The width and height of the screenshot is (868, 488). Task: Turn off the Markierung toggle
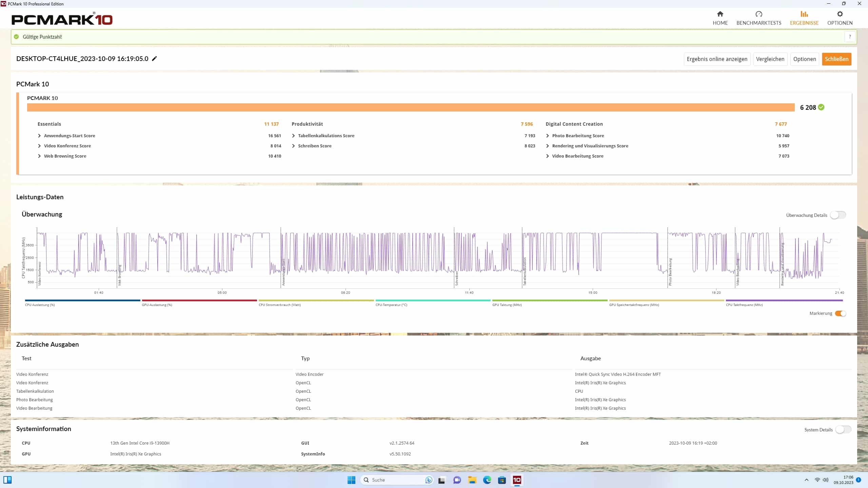pyautogui.click(x=840, y=313)
